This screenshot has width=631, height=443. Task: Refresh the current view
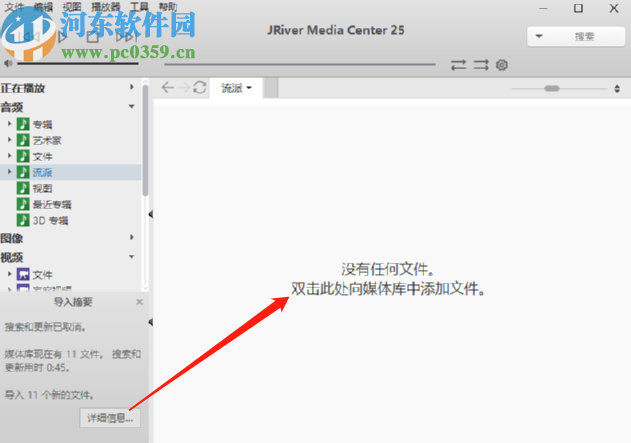tap(200, 87)
